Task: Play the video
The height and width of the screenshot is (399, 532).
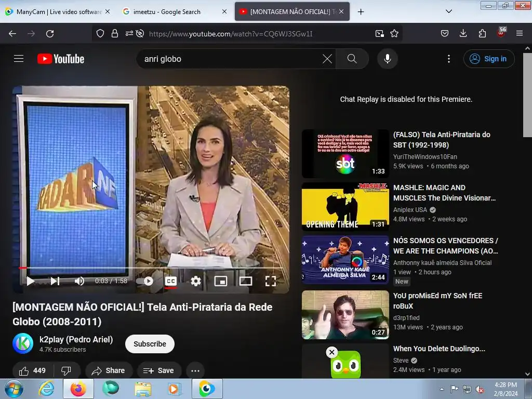Action: (x=31, y=281)
